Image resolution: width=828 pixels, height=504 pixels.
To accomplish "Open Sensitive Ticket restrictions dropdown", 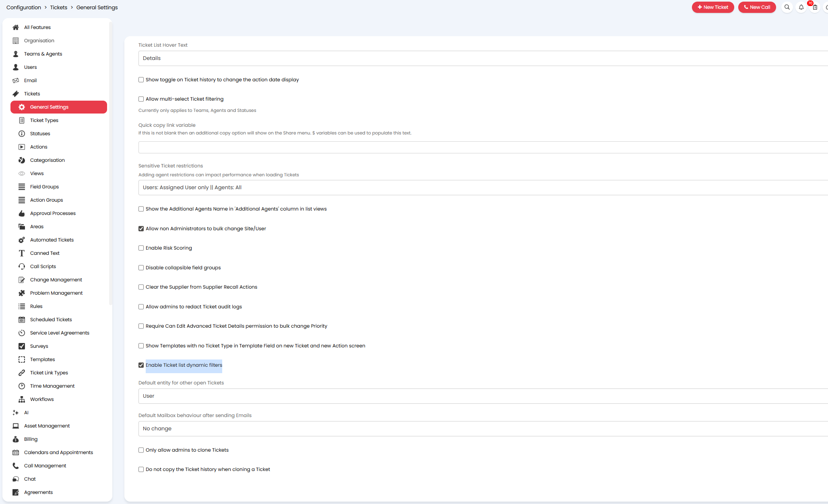I will click(x=482, y=188).
